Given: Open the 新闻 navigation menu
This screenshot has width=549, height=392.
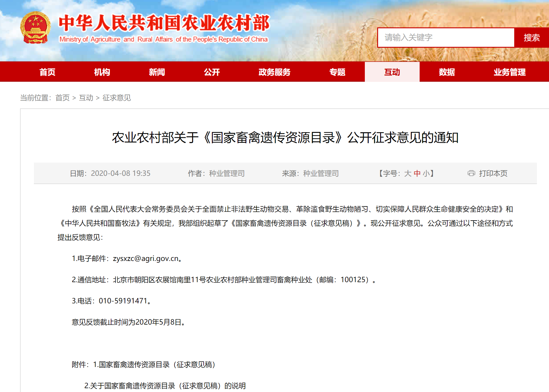Looking at the screenshot, I should pos(157,72).
